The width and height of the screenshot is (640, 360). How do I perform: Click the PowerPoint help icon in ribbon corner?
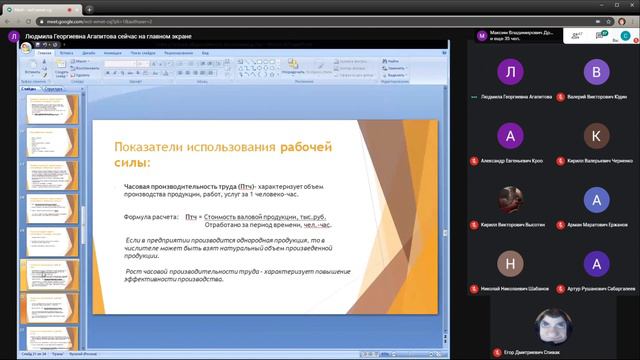coord(444,53)
